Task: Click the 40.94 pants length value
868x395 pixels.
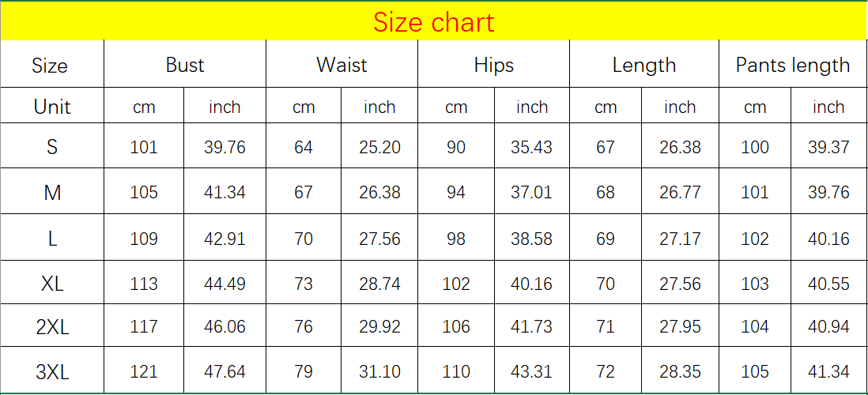Action: [828, 327]
